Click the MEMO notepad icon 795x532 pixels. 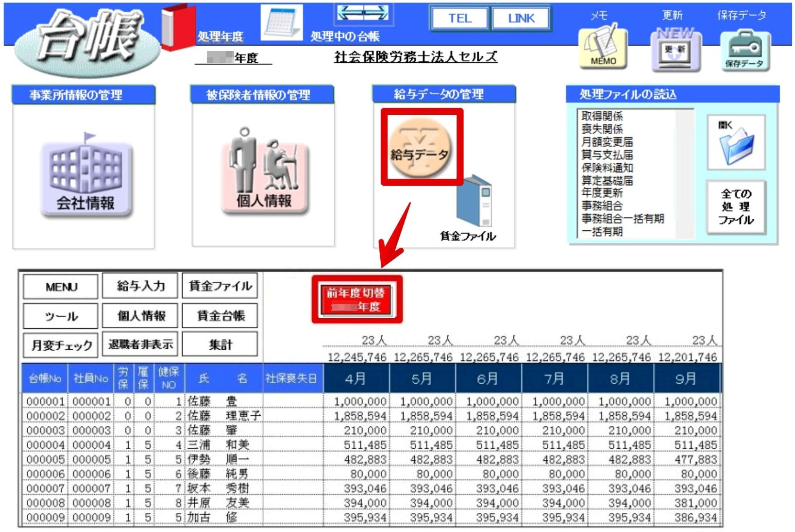[x=603, y=47]
